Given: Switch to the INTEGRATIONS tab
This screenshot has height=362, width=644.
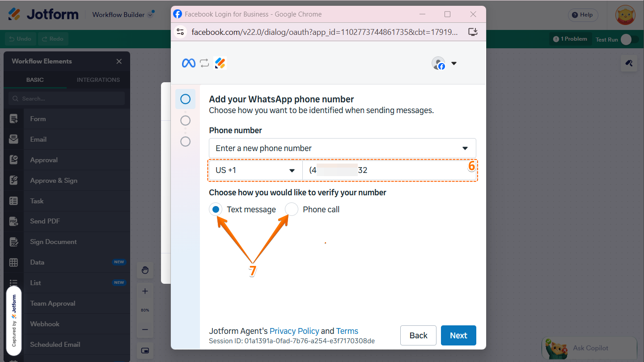Looking at the screenshot, I should [x=98, y=80].
